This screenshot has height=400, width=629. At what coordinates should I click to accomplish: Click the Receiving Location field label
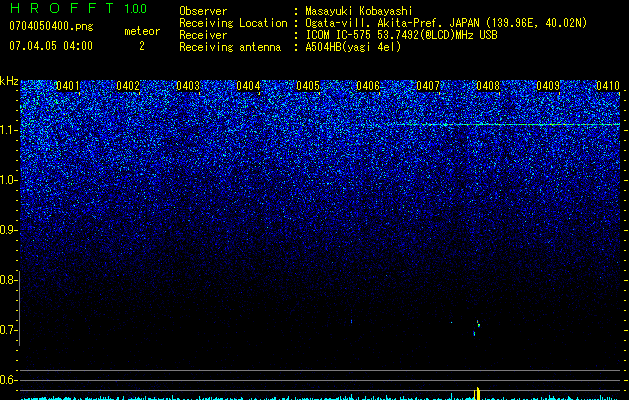[233, 23]
